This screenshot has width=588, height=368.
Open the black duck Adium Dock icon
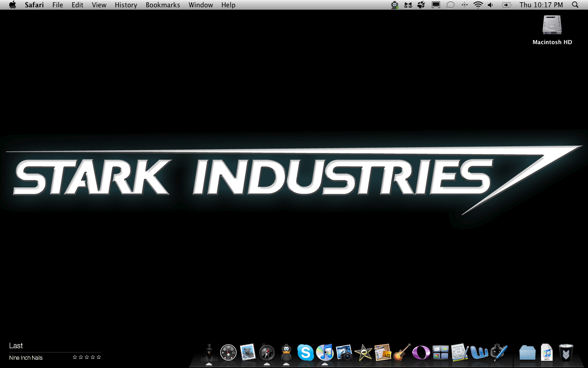coord(286,352)
